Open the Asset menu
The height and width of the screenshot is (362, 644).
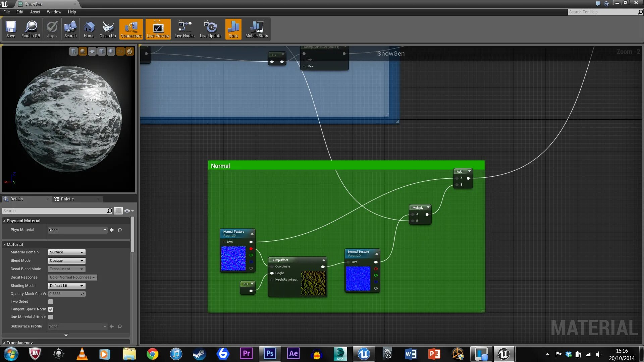coord(35,12)
